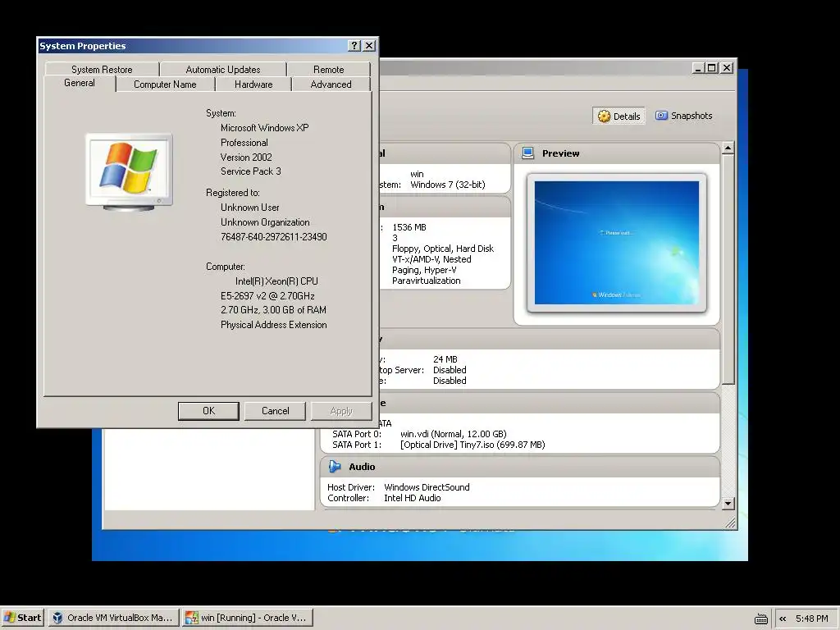Click the Snapshots camera icon
Image resolution: width=840 pixels, height=630 pixels.
click(662, 116)
